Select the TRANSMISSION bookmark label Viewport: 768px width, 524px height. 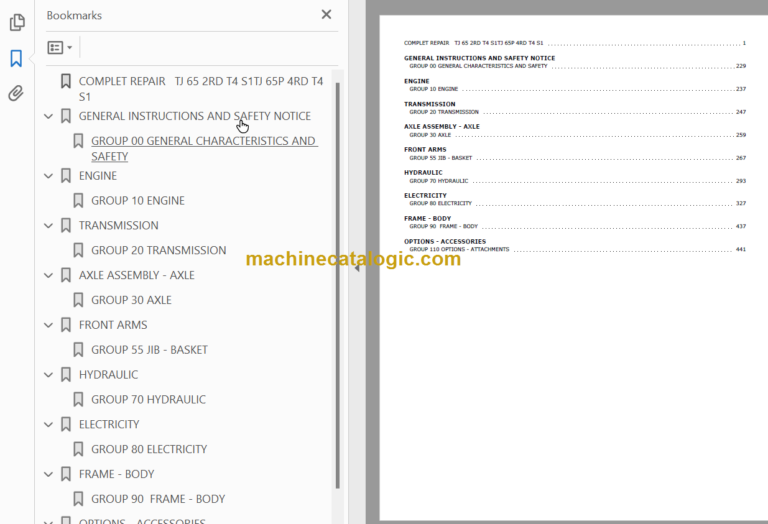tap(119, 226)
